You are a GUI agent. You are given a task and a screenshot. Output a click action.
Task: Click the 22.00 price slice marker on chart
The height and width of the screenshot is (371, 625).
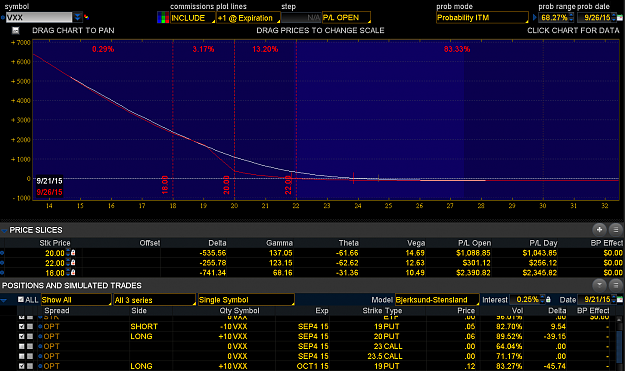tap(288, 185)
